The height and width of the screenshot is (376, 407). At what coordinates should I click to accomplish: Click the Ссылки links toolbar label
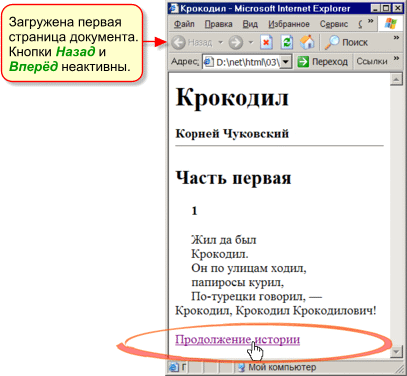click(x=372, y=61)
